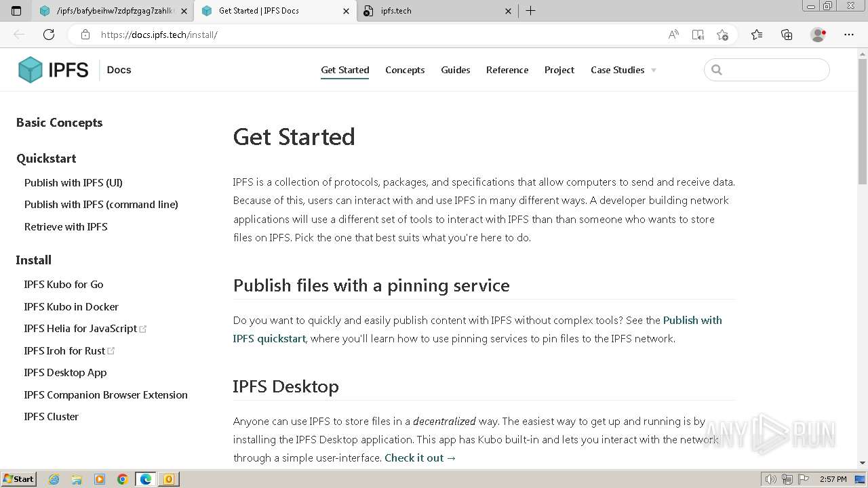Open File Explorer from taskbar

pos(77,479)
